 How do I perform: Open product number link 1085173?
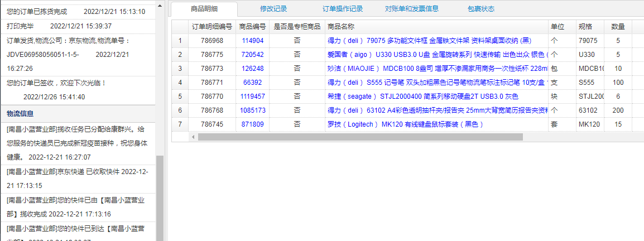tap(253, 110)
